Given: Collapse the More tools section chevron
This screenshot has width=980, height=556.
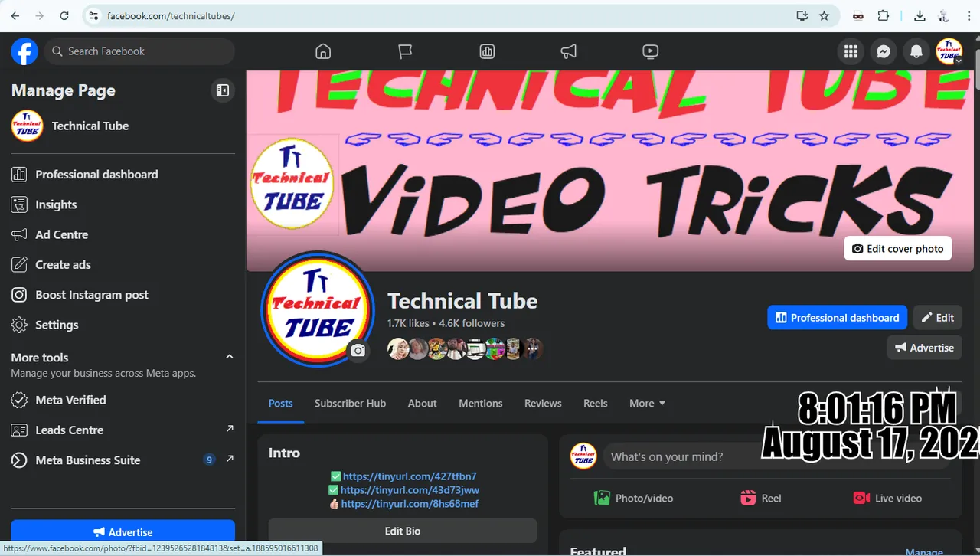Looking at the screenshot, I should coord(229,357).
